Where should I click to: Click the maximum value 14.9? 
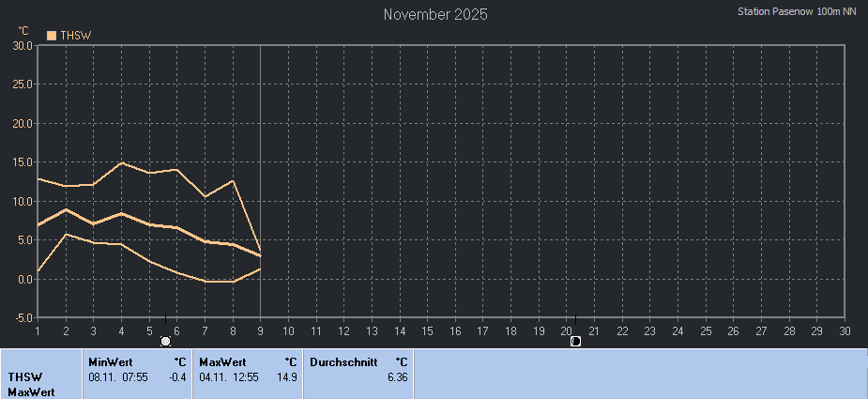287,376
